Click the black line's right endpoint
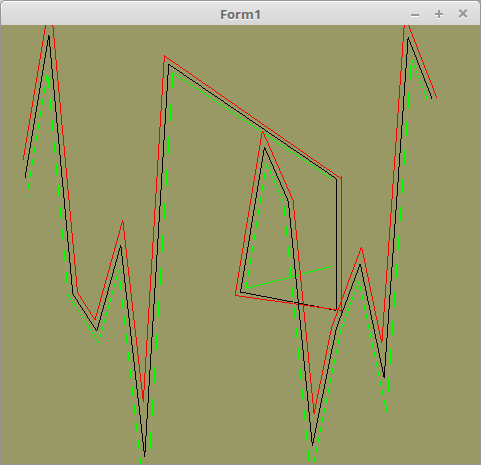The height and width of the screenshot is (465, 481). (x=431, y=98)
